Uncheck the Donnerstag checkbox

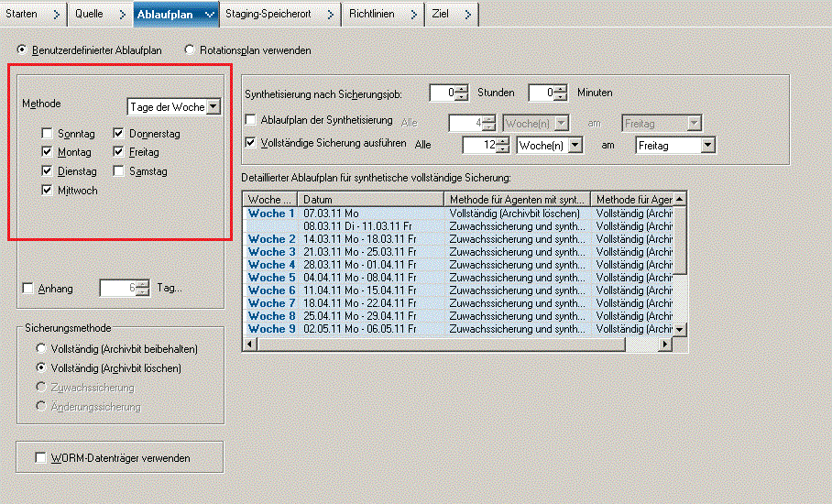pos(119,134)
